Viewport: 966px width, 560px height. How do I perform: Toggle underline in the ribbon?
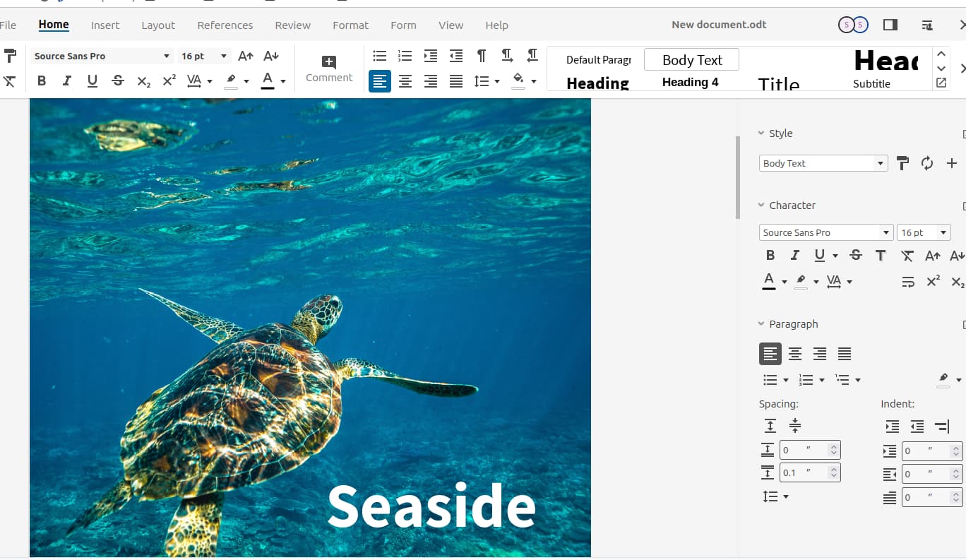point(93,81)
